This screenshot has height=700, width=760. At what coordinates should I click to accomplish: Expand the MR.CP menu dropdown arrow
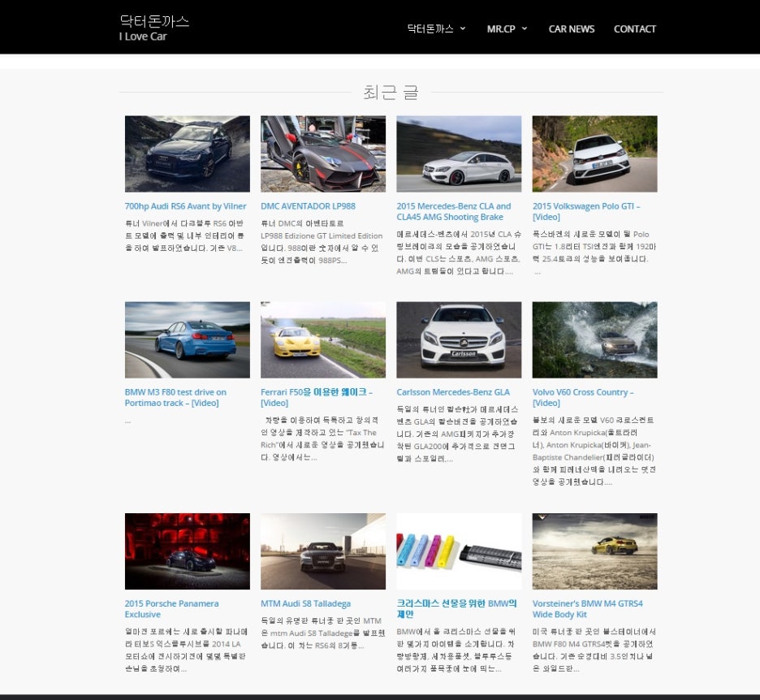click(525, 28)
